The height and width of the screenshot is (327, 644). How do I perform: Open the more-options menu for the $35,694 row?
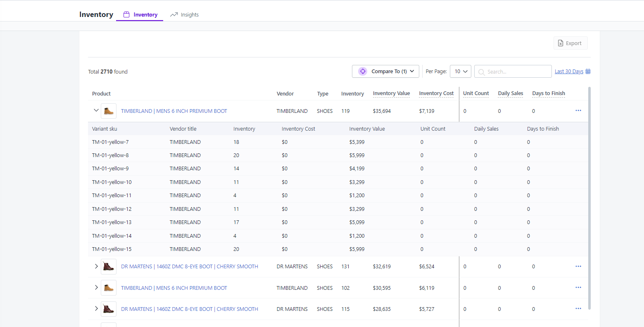click(578, 110)
